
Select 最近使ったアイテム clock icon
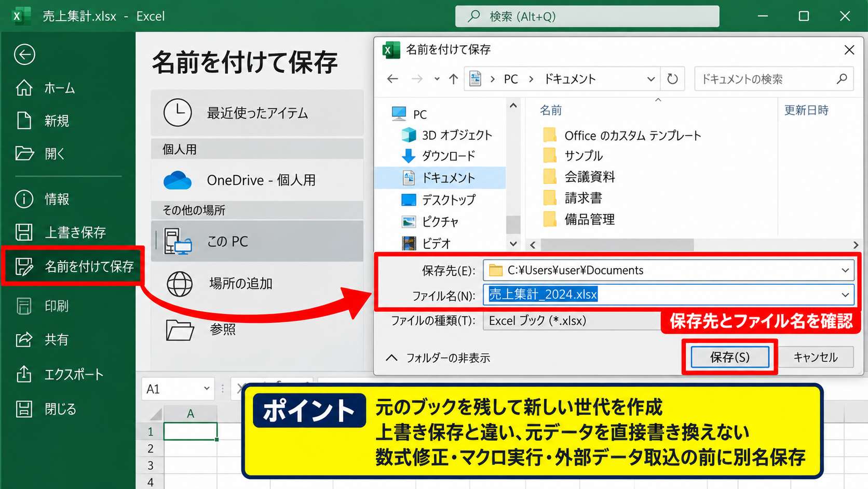pos(178,112)
